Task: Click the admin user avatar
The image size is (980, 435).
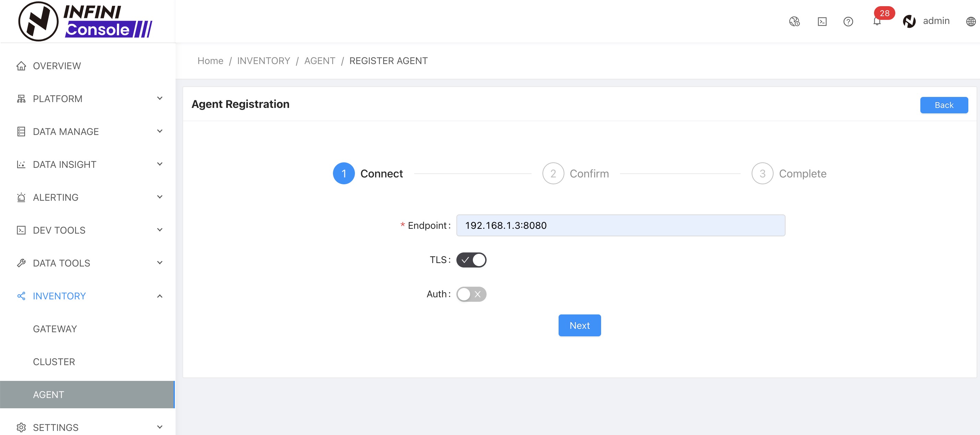Action: pyautogui.click(x=909, y=21)
